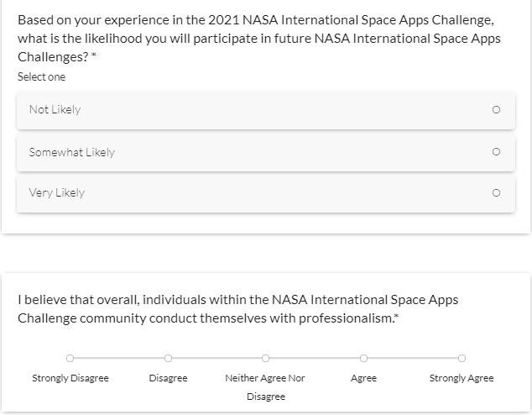Viewport: 532px width, 415px height.
Task: Click the 'Strongly Disagree' text label
Action: pyautogui.click(x=70, y=378)
